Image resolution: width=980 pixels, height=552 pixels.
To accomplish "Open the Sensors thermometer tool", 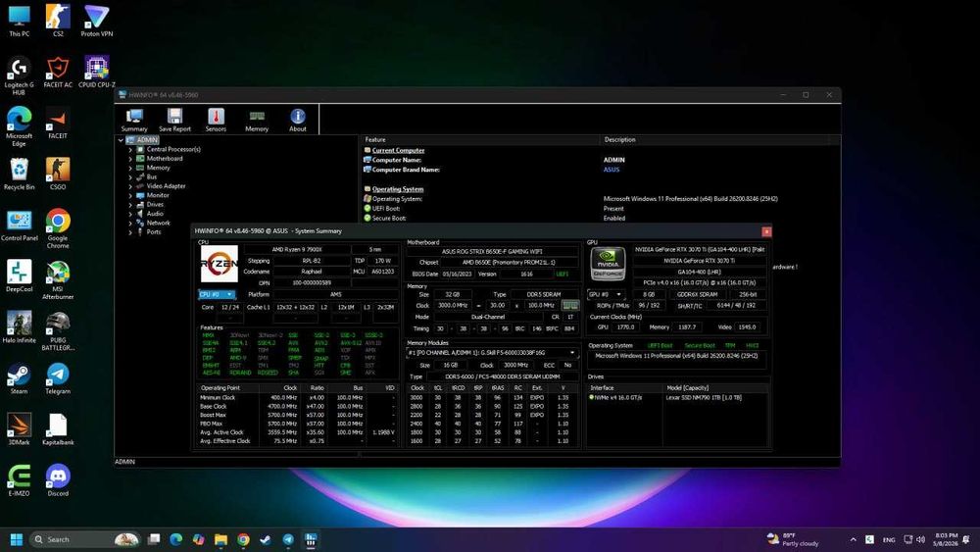I will [216, 120].
